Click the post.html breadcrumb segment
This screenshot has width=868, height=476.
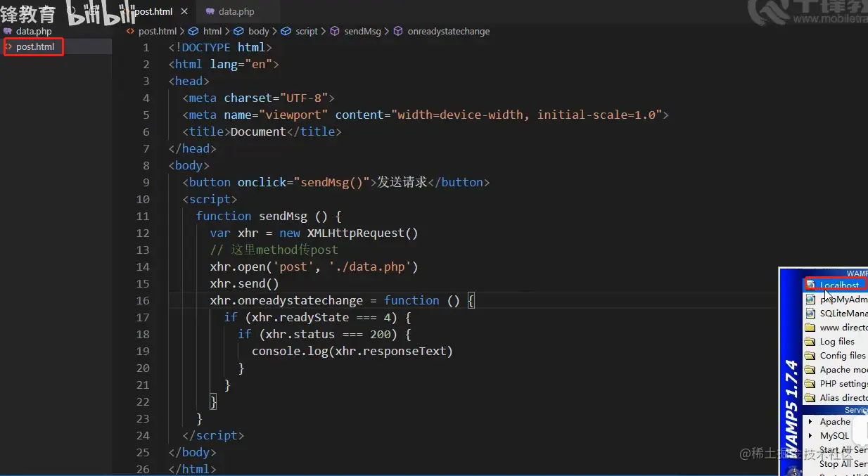click(x=157, y=31)
